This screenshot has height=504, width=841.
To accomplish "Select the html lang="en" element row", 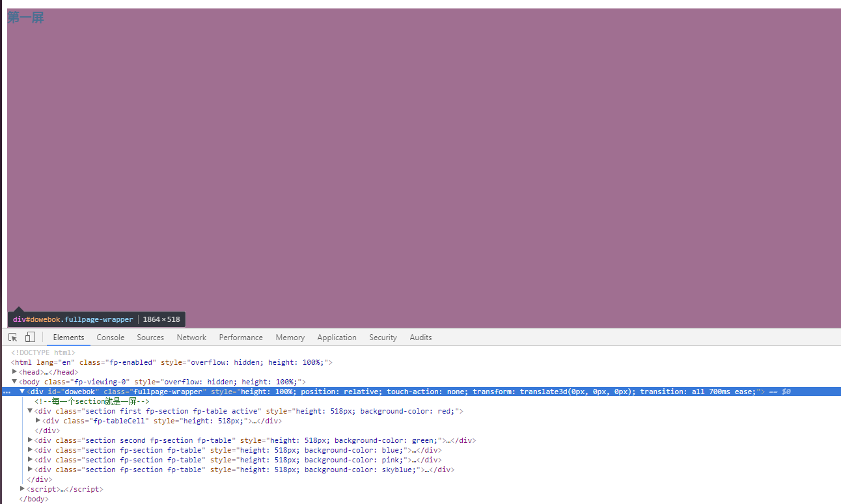I will tap(172, 362).
